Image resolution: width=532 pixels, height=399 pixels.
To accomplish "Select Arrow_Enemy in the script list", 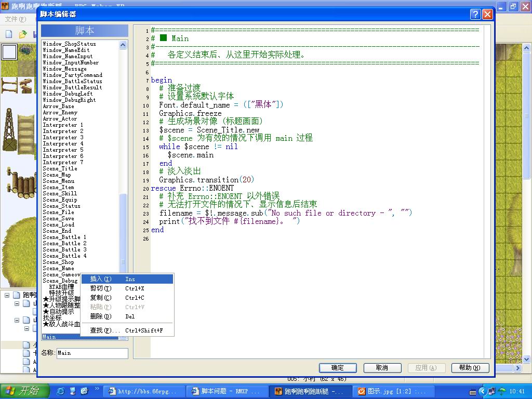I will click(x=60, y=113).
